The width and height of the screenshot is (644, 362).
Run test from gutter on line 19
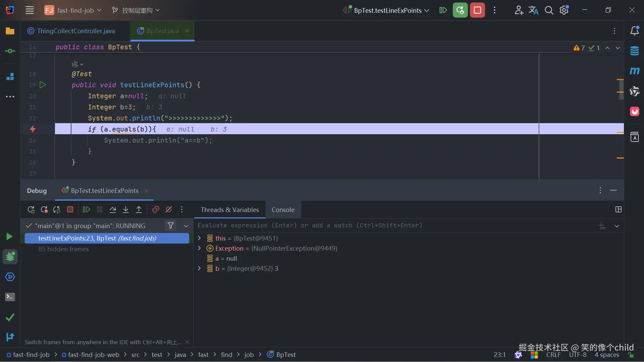[x=43, y=85]
